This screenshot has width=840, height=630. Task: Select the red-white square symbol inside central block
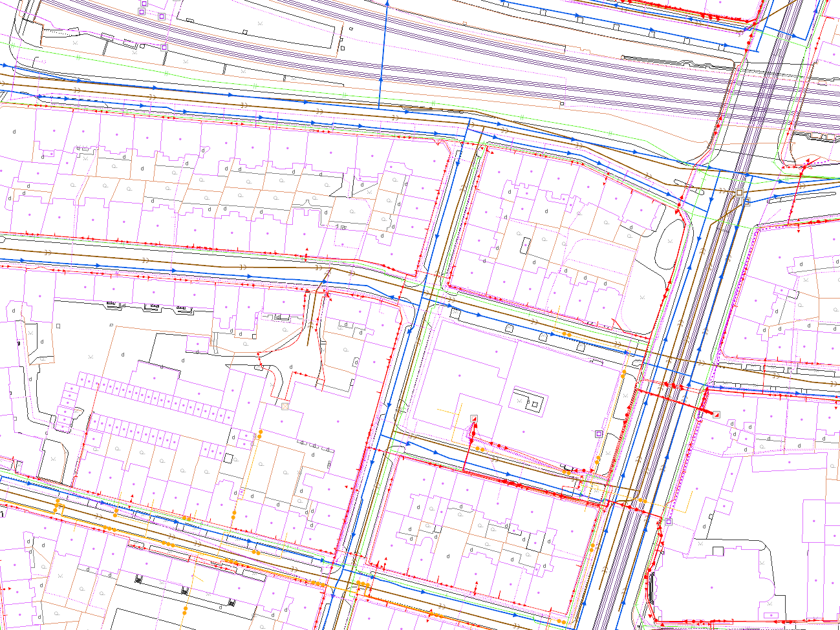point(474,419)
